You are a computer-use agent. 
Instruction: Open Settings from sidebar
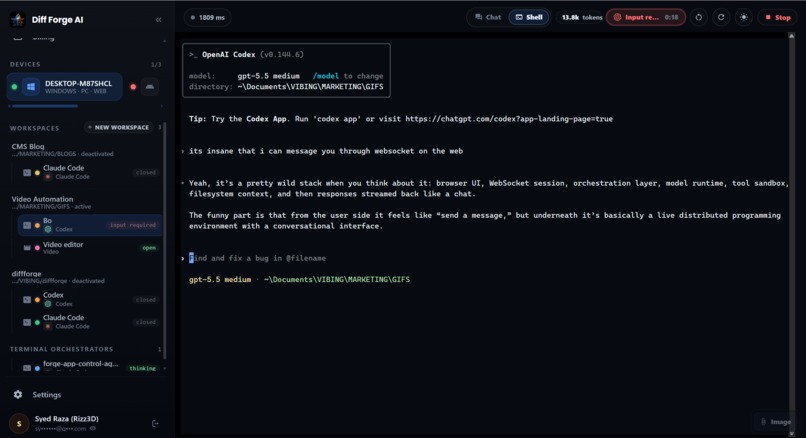pos(46,395)
